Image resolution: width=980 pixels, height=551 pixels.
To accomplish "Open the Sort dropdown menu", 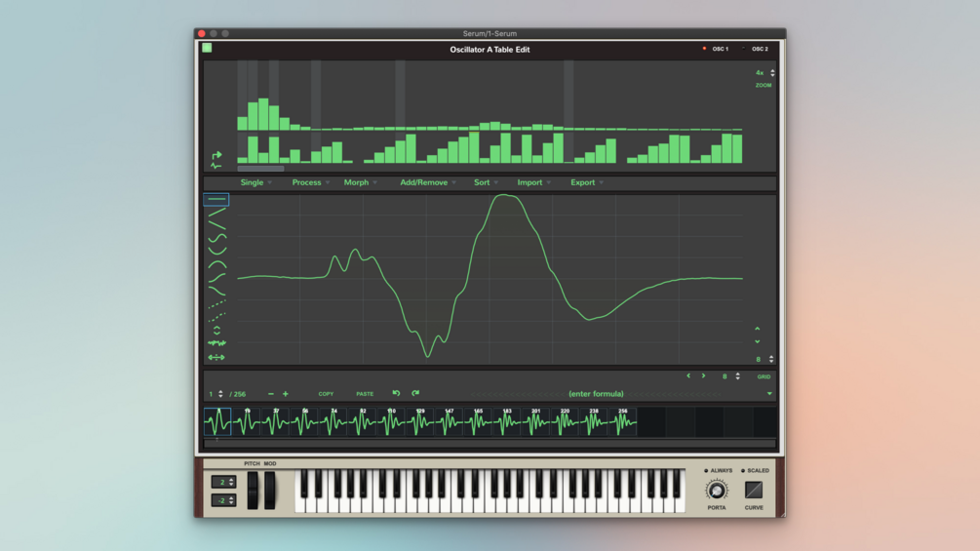I will [x=486, y=182].
